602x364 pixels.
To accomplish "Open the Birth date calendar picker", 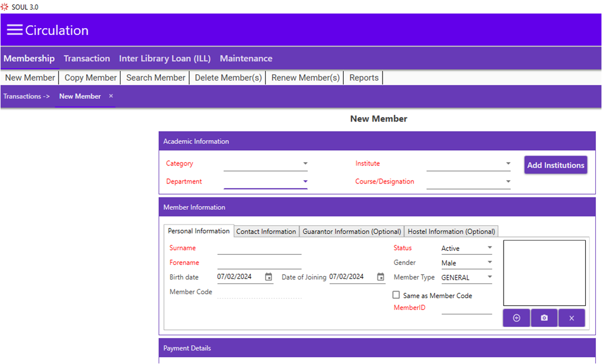I will point(268,277).
